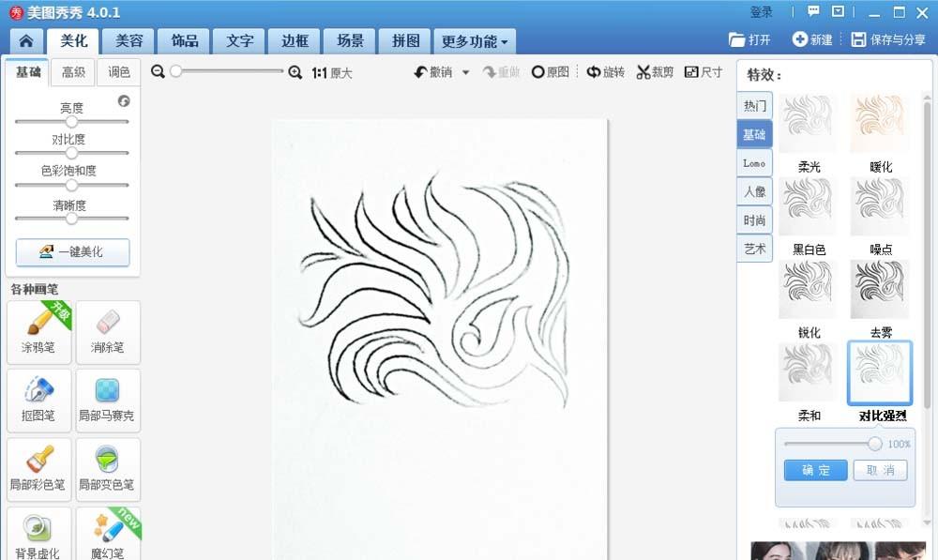This screenshot has height=560, width=938.
Task: Click the zoom in magnifier icon
Action: 295,72
